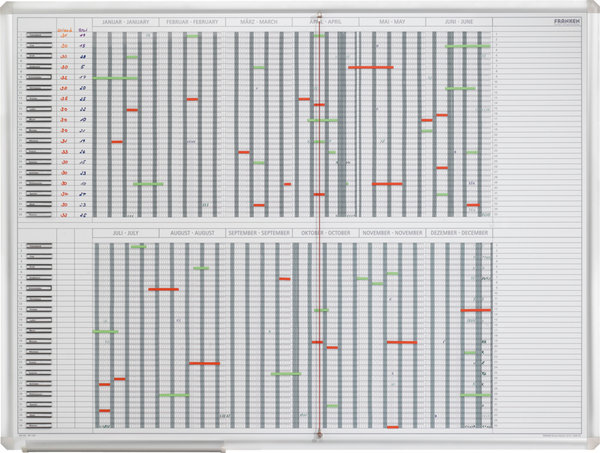Choose the JULI - JULY month header
600x453 pixels.
[x=125, y=233]
